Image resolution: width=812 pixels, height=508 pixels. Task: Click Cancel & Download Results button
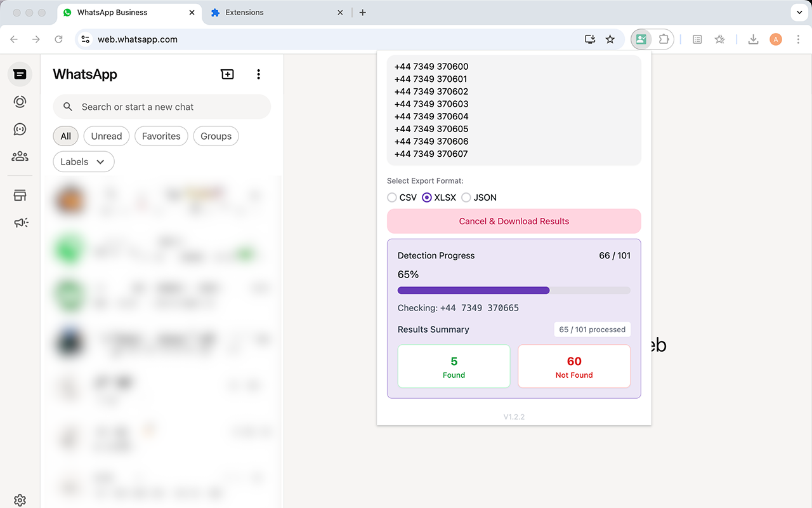[x=514, y=221]
